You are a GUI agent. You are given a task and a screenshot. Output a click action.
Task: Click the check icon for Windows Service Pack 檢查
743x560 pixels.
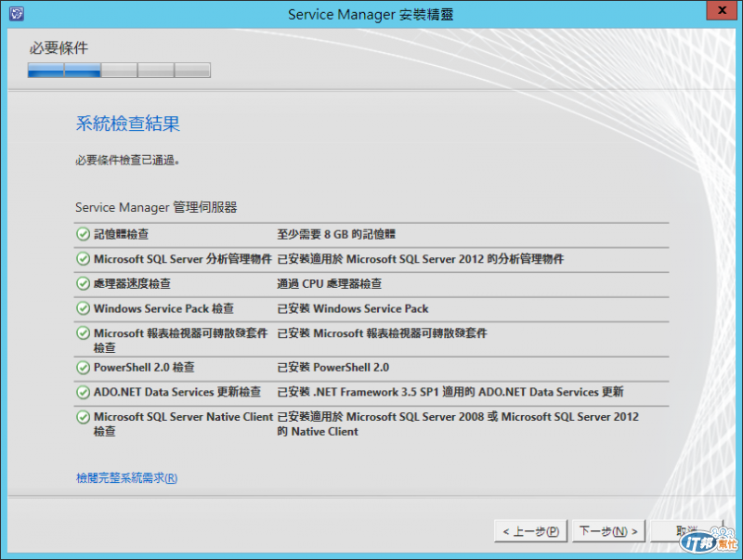pos(83,308)
